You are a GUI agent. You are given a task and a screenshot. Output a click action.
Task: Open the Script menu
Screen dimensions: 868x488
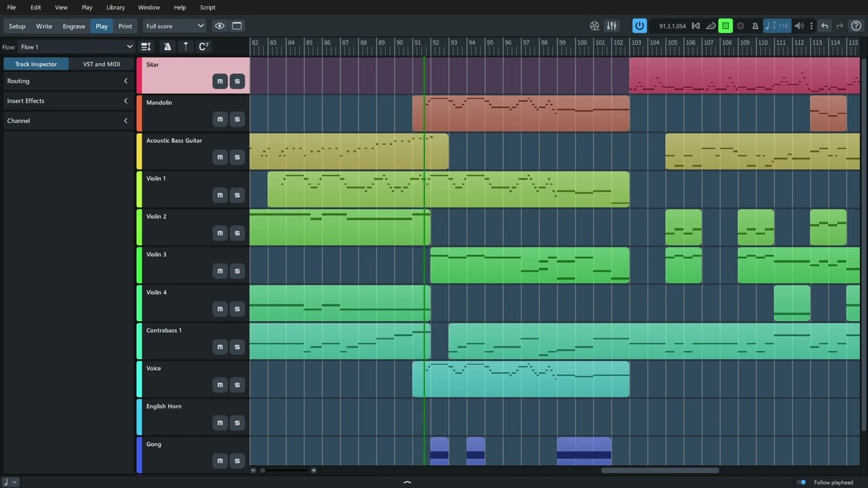point(208,7)
